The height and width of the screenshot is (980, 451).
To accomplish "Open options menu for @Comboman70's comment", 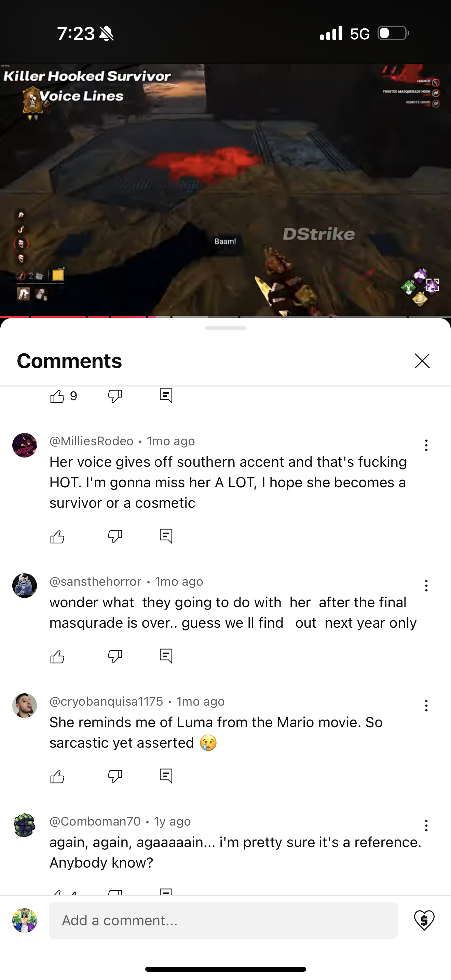I will pyautogui.click(x=426, y=826).
